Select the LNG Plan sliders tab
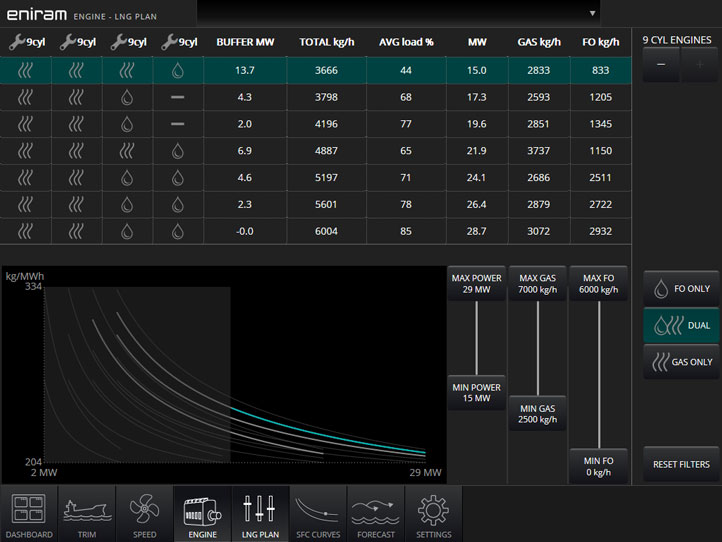Screen dimensions: 722x542 point(260,513)
